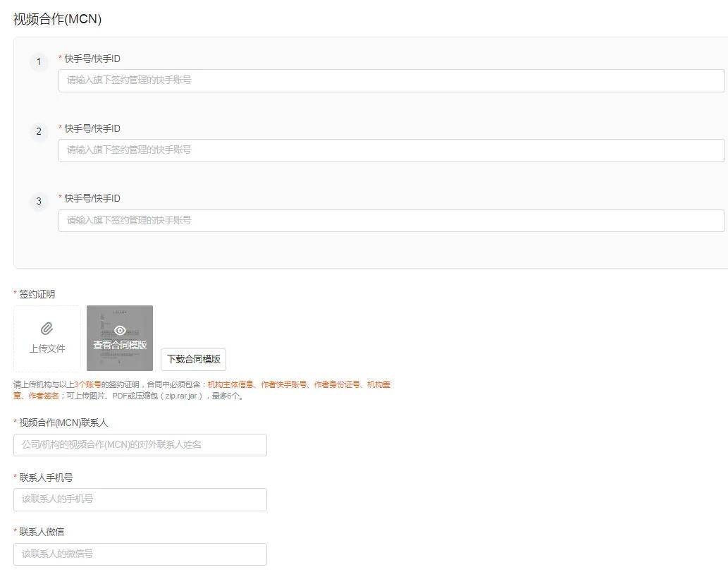Image resolution: width=728 pixels, height=572 pixels.
Task: Focus the second 快手号/快手ID input field
Action: coord(391,150)
